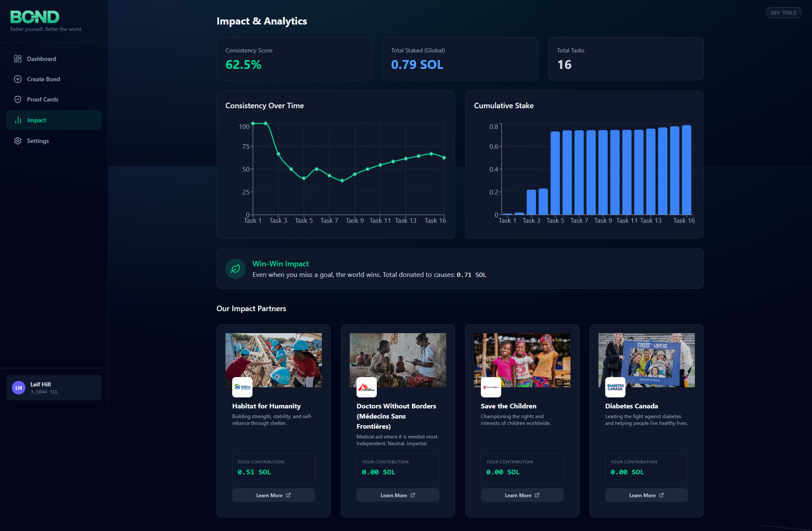Click the green leaf Win-Win Impact icon
The image size is (812, 531).
[x=236, y=269]
